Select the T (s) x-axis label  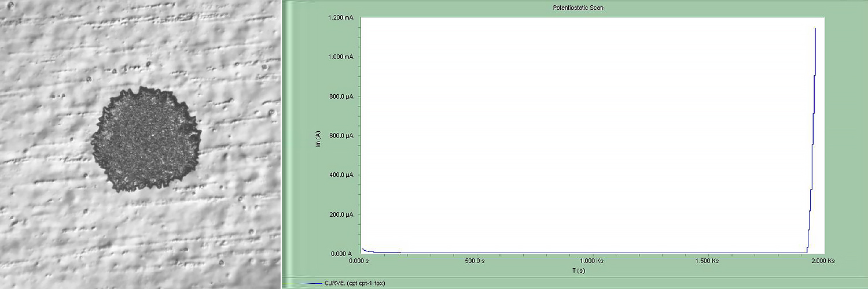tap(591, 271)
